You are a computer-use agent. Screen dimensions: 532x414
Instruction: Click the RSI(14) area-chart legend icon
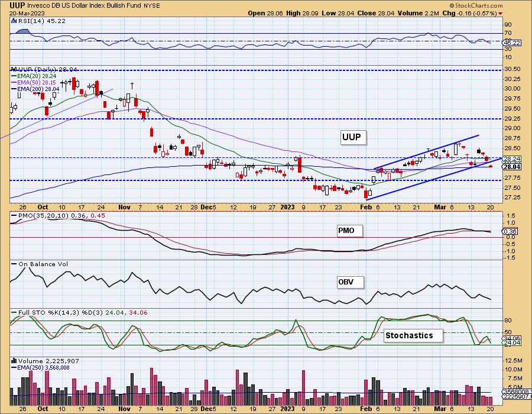click(x=14, y=21)
